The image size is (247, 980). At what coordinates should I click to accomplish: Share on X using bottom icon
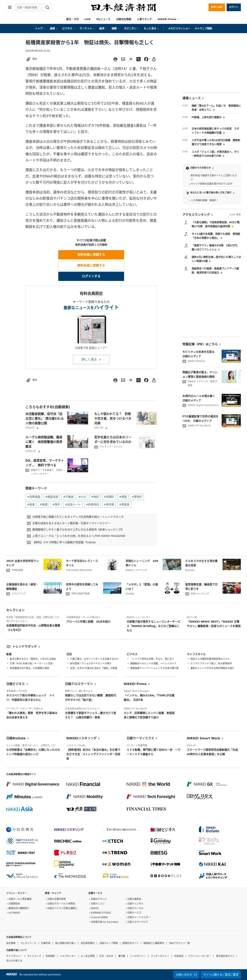coord(138,380)
